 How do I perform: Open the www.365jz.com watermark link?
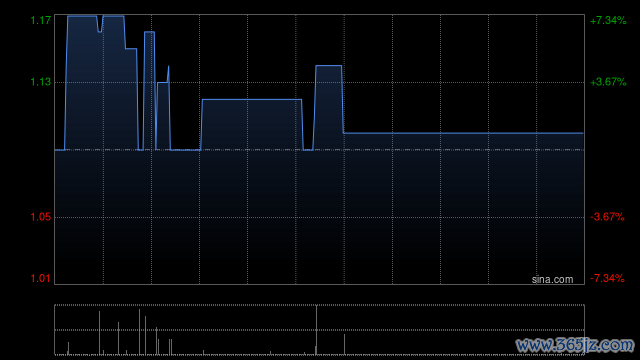point(575,345)
